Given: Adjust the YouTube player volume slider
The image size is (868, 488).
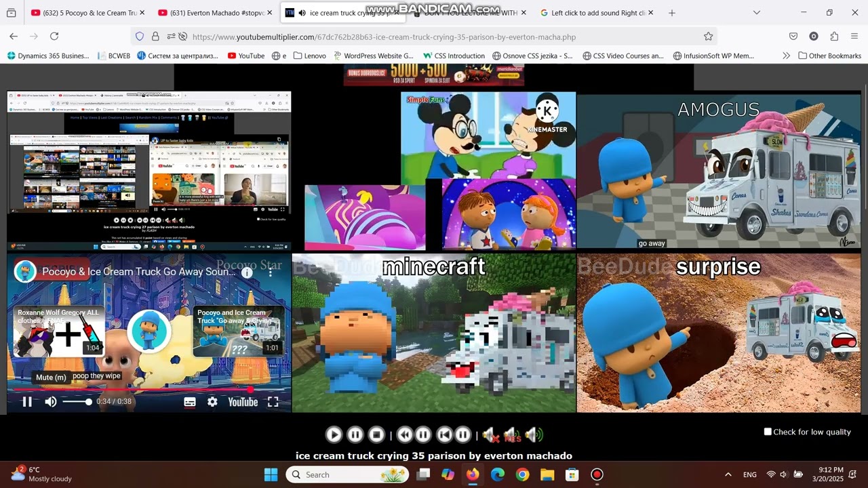Looking at the screenshot, I should tap(77, 402).
